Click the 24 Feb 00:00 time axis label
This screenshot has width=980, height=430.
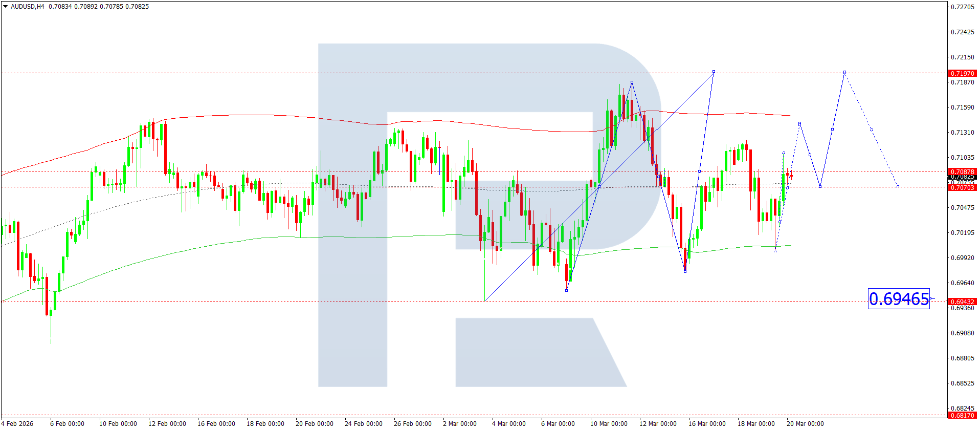pos(363,423)
